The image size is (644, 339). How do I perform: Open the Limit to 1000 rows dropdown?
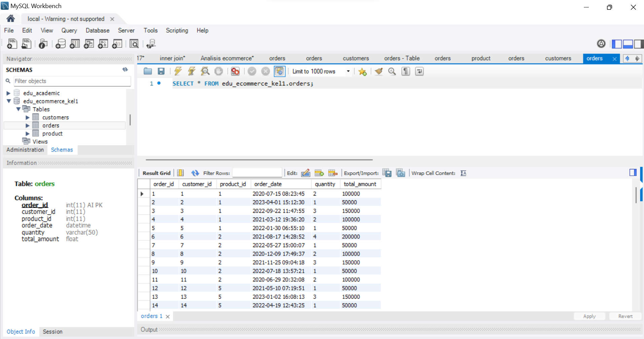point(348,71)
